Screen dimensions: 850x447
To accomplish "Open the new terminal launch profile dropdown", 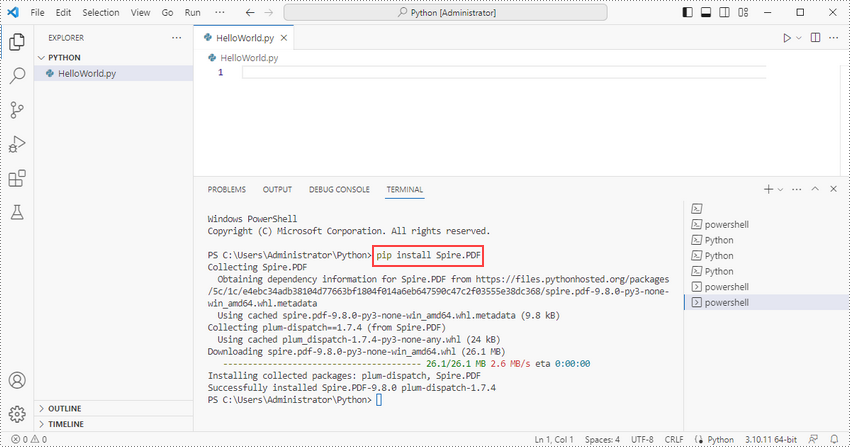I will [x=781, y=190].
